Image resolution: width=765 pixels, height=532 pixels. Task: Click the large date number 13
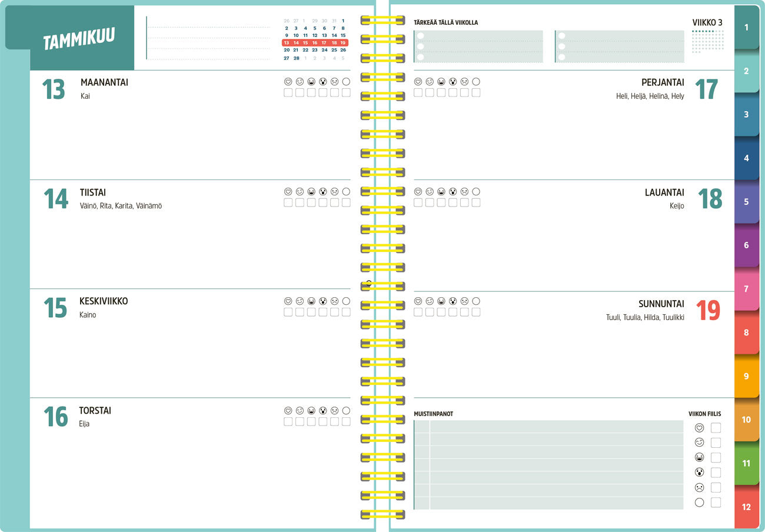[x=54, y=89]
